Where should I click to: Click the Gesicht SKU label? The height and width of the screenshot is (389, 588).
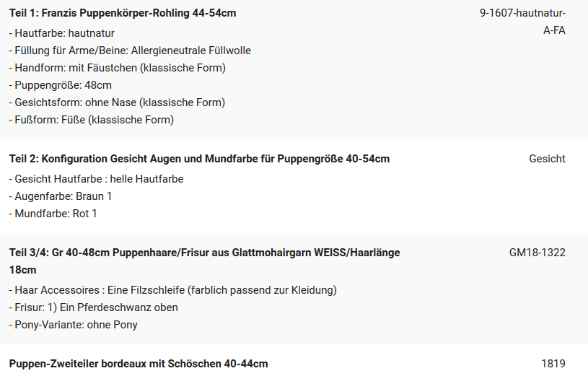click(547, 159)
